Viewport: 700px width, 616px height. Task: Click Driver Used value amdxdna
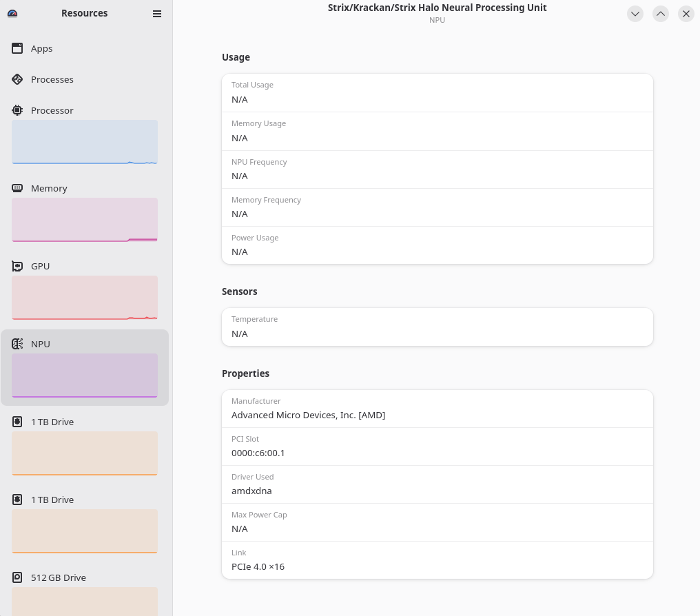251,491
